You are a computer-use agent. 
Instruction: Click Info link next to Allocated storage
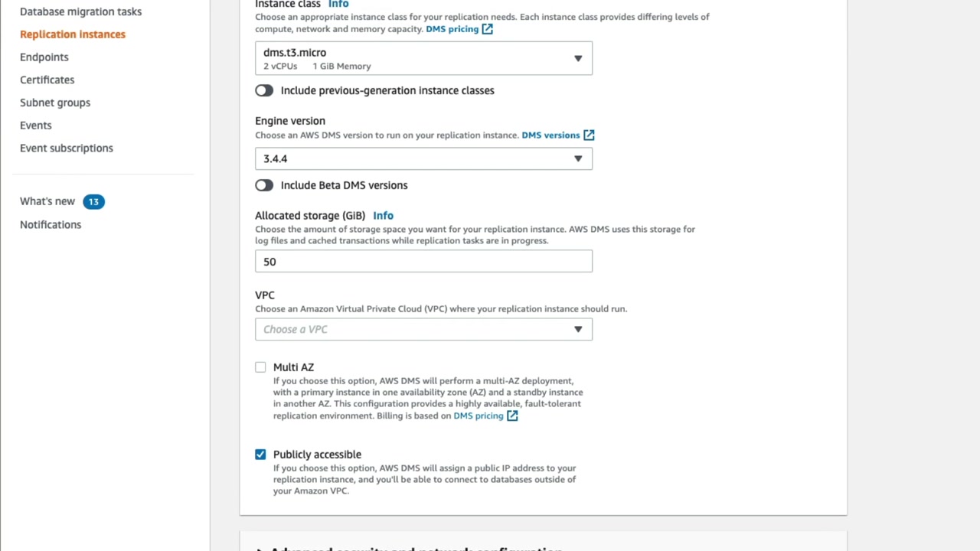click(383, 216)
